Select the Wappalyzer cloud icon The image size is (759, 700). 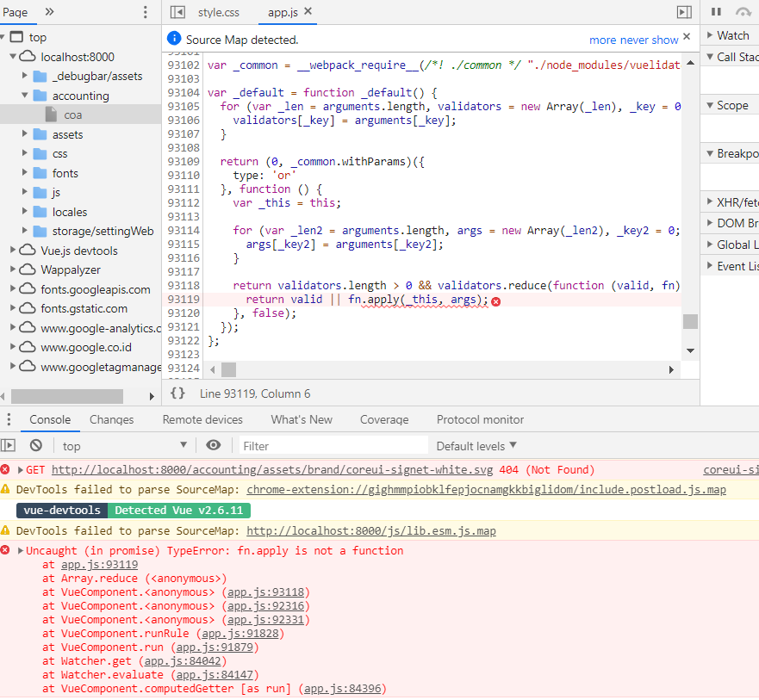[x=28, y=269]
